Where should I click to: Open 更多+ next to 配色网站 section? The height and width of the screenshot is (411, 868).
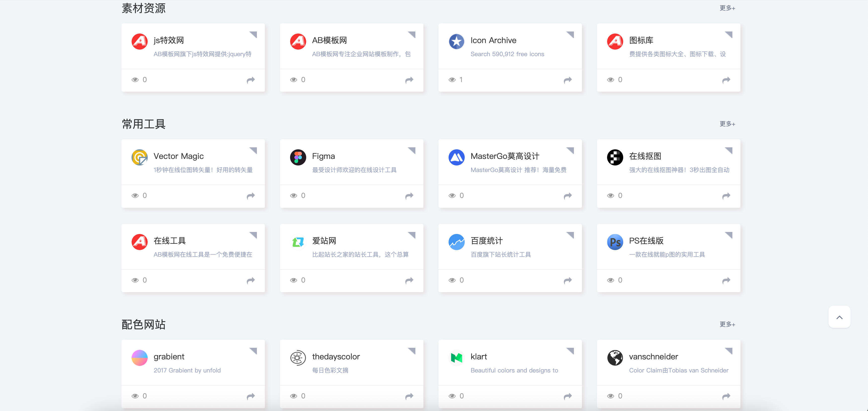click(727, 324)
